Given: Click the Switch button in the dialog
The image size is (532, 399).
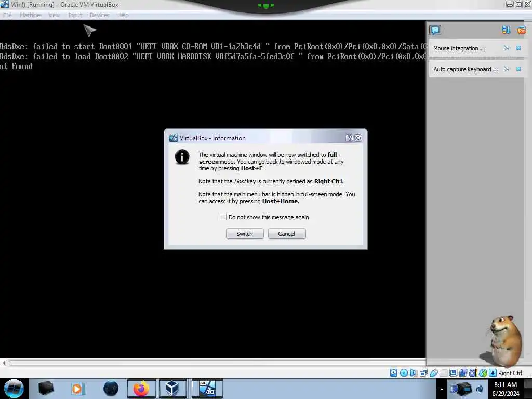Looking at the screenshot, I should (x=245, y=234).
